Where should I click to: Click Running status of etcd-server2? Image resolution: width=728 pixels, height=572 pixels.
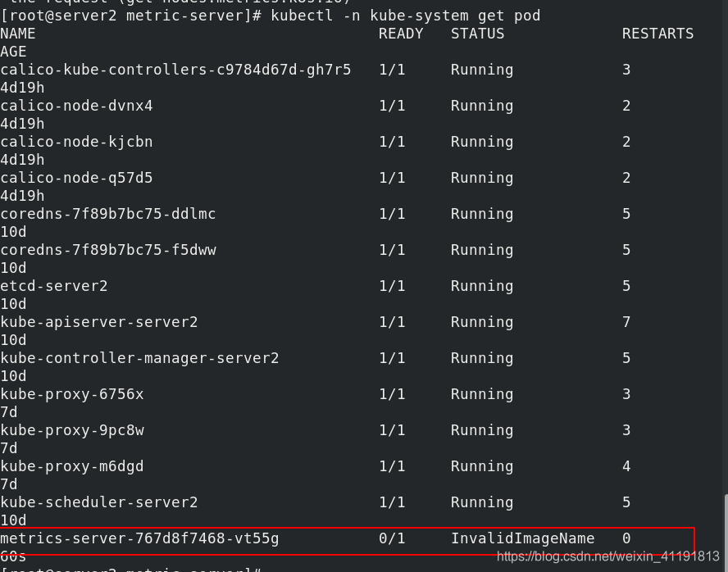482,287
